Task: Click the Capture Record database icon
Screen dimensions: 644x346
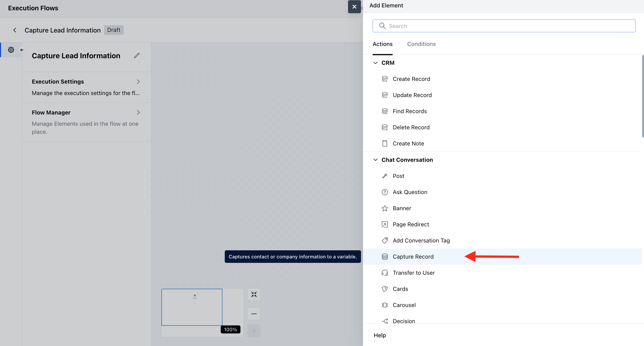Action: pyautogui.click(x=385, y=257)
